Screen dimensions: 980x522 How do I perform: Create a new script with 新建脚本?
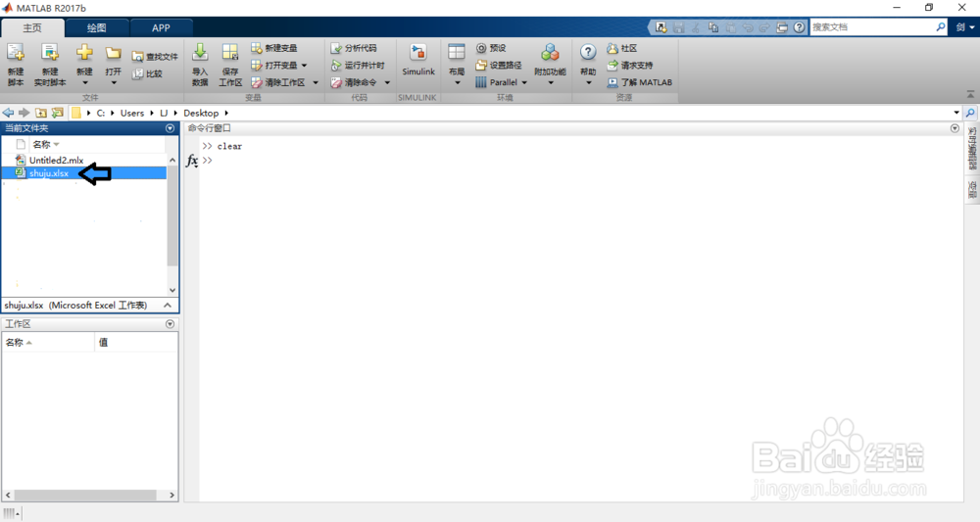tap(16, 65)
